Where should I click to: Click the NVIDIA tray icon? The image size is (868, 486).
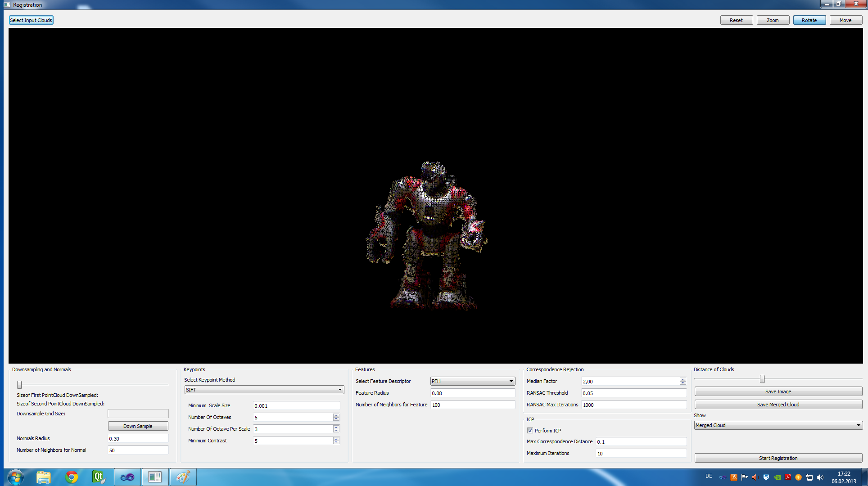point(777,477)
